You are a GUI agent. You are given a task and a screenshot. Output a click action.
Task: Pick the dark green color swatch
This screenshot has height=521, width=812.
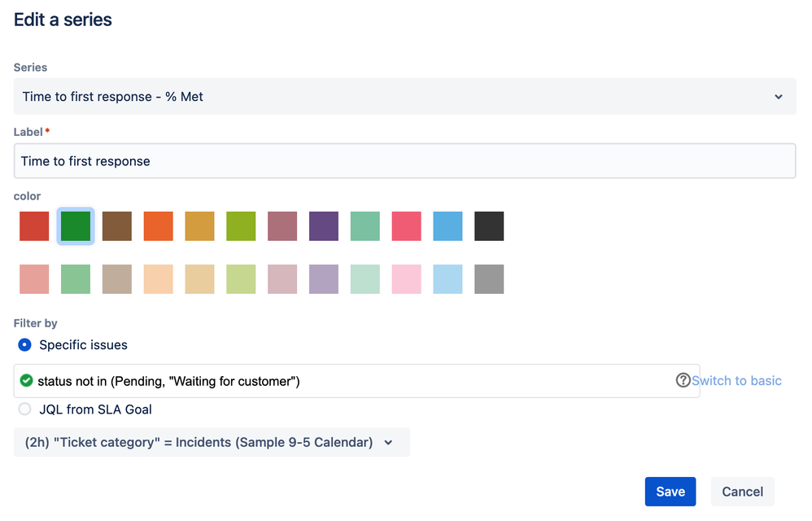click(x=76, y=226)
